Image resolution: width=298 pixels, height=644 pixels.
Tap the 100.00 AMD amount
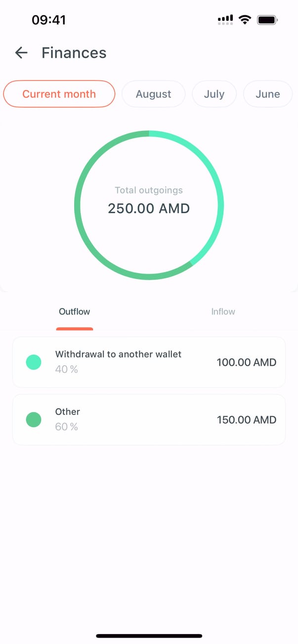coord(246,363)
